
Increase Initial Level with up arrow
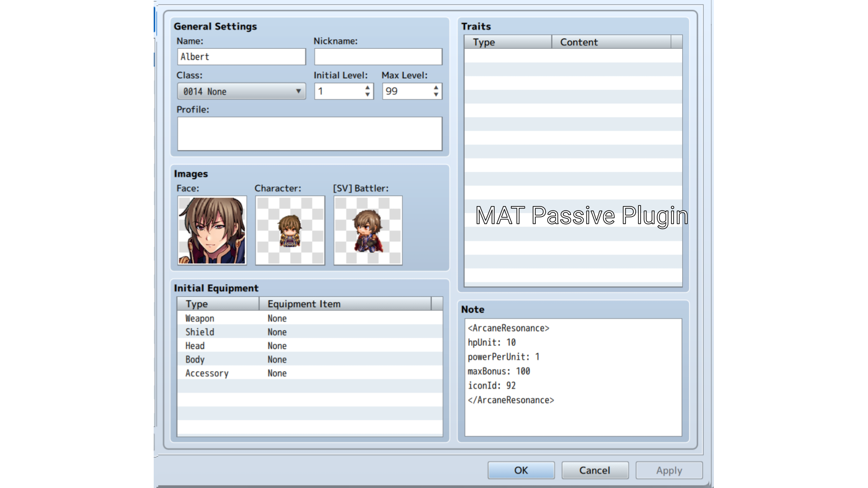coord(368,88)
